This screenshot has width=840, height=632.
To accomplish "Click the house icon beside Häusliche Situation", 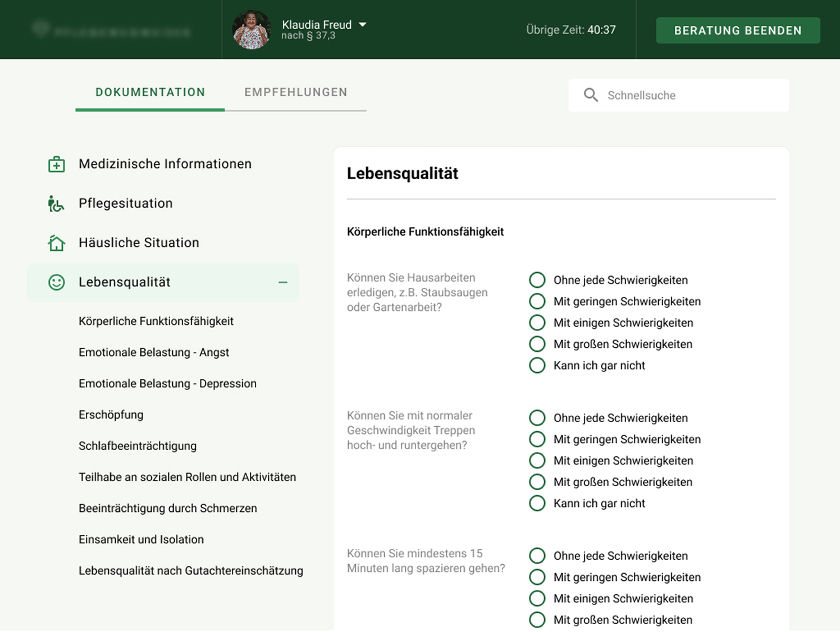I will coord(56,243).
